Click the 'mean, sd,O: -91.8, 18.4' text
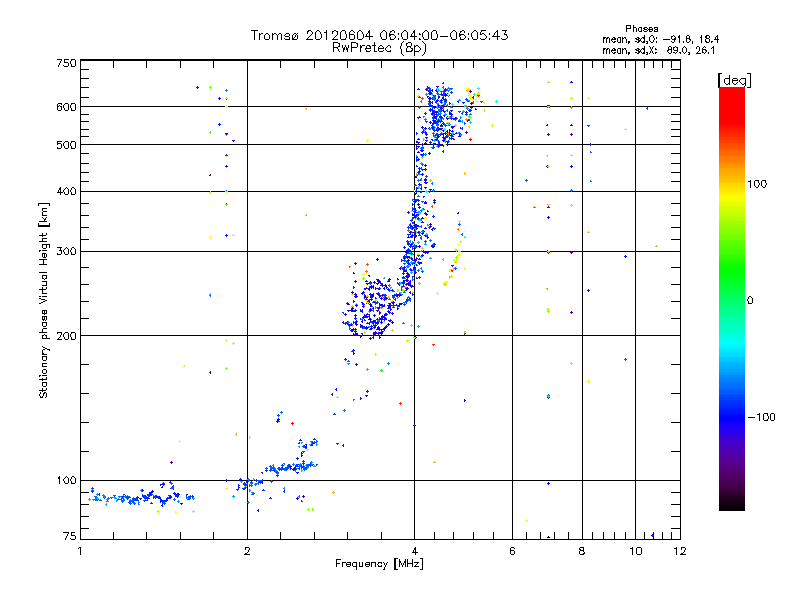Image resolution: width=800 pixels, height=600 pixels. (661, 39)
